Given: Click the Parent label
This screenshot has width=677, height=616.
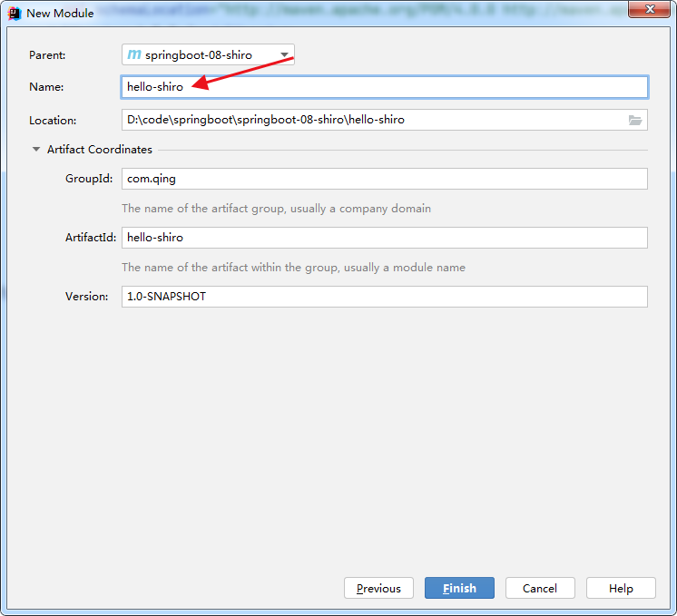Looking at the screenshot, I should [x=47, y=55].
